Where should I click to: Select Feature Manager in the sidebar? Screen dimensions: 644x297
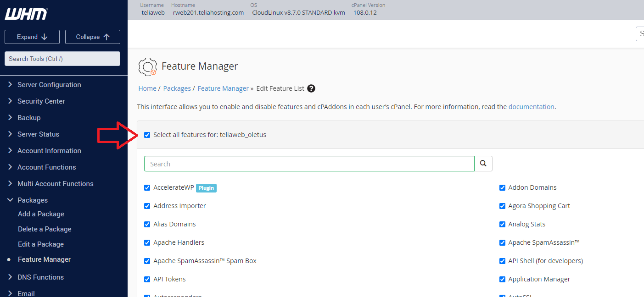[x=44, y=259]
